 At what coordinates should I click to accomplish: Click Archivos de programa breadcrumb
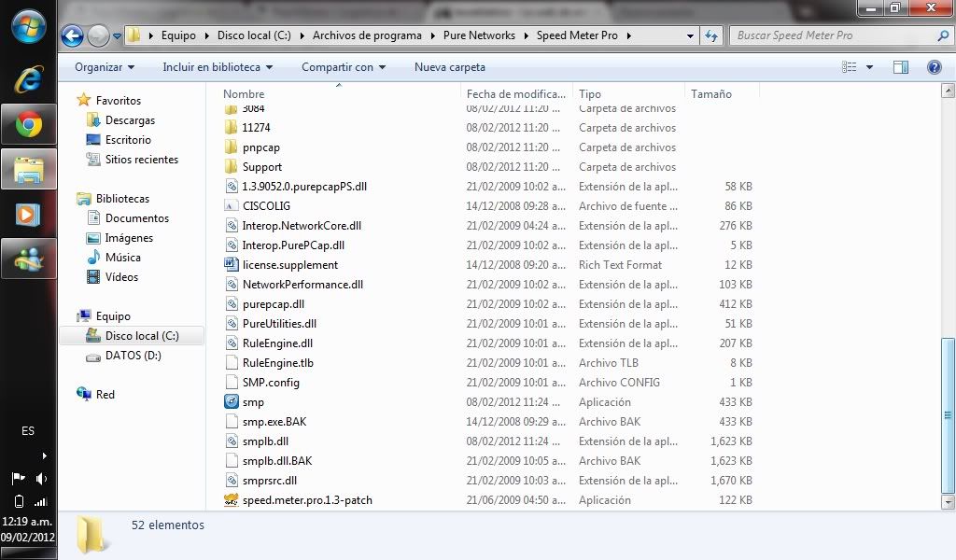(x=367, y=35)
